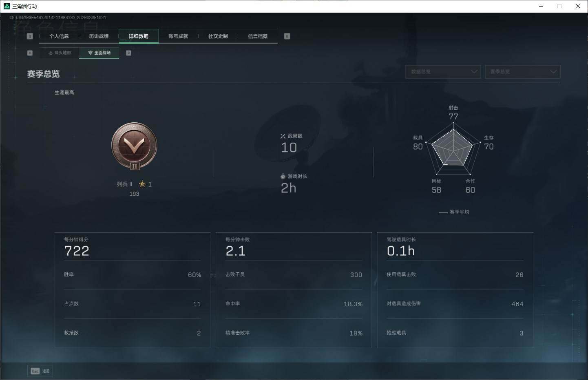The height and width of the screenshot is (380, 588).
Task: Click the pentagon radar chart
Action: tap(453, 149)
